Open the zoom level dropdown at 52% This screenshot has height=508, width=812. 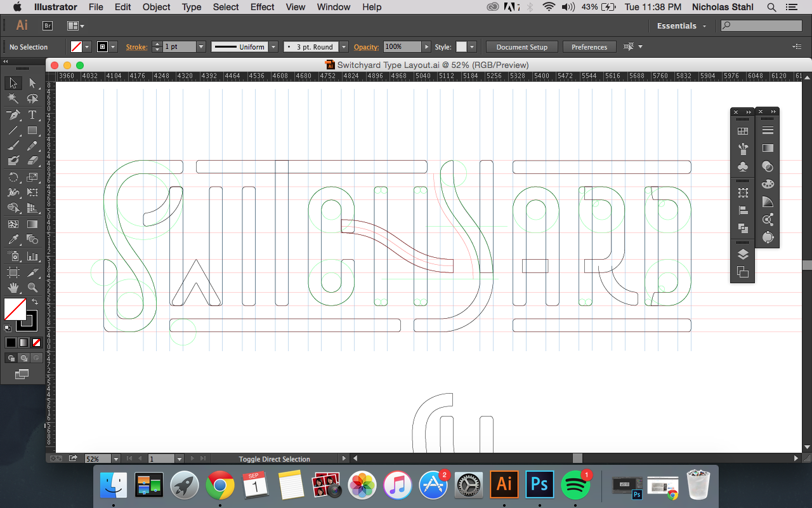[x=116, y=458]
